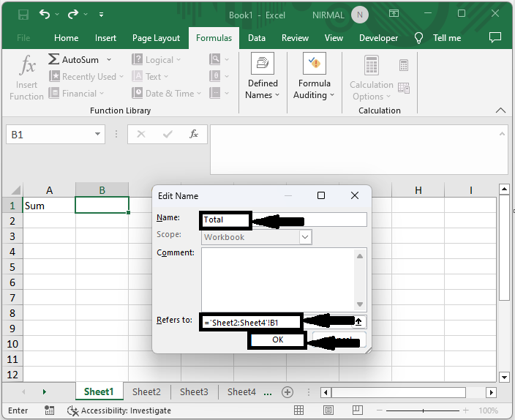515x420 pixels.
Task: Open Lookup & Reference functions icon
Action: coord(215,59)
